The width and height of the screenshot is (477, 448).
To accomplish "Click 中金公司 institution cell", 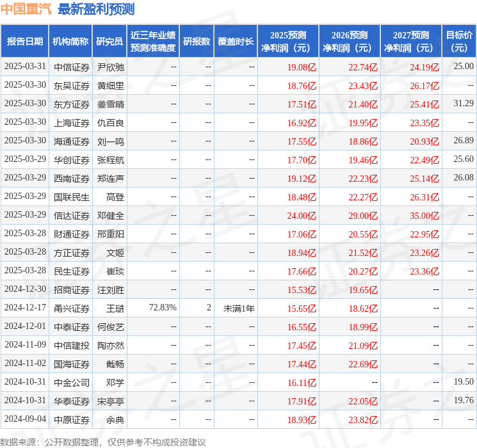I will click(72, 383).
